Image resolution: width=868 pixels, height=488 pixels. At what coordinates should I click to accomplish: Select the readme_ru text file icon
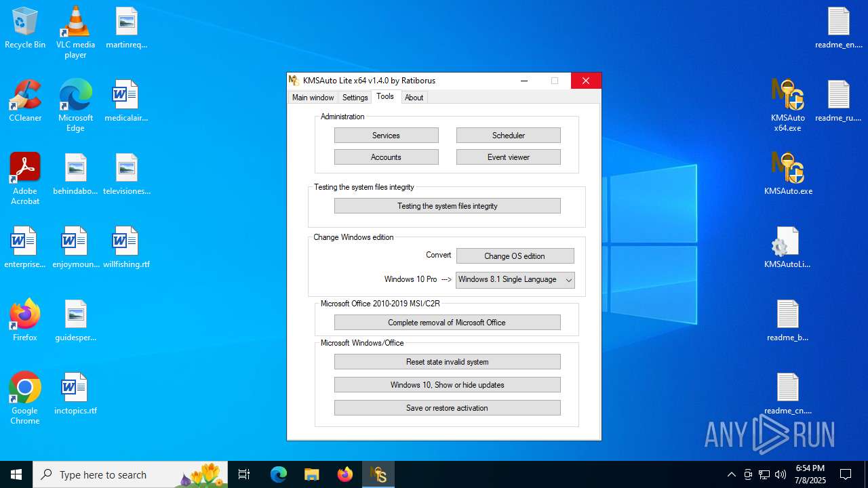[x=838, y=102]
